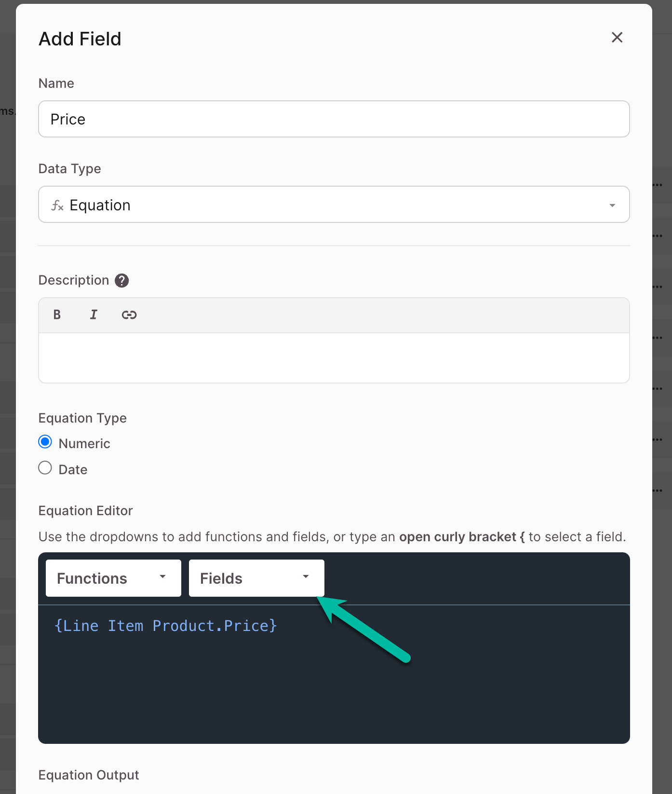Viewport: 672px width, 794px height.
Task: Insert a link via Description toolbar
Action: coord(129,315)
